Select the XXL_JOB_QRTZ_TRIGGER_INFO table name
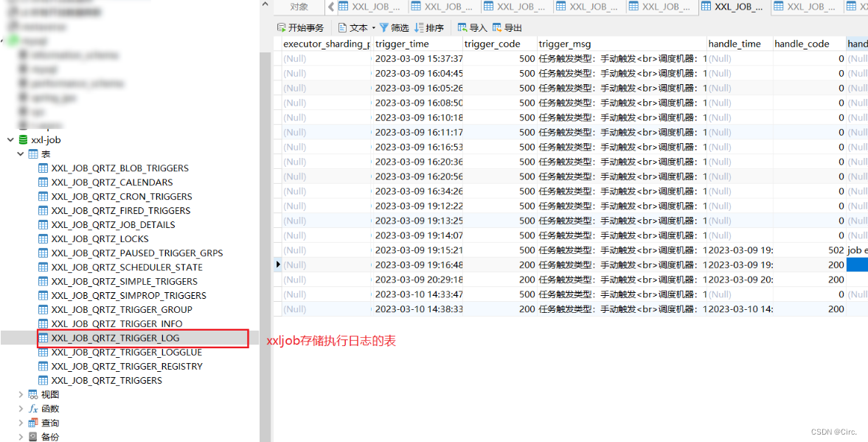 click(117, 324)
